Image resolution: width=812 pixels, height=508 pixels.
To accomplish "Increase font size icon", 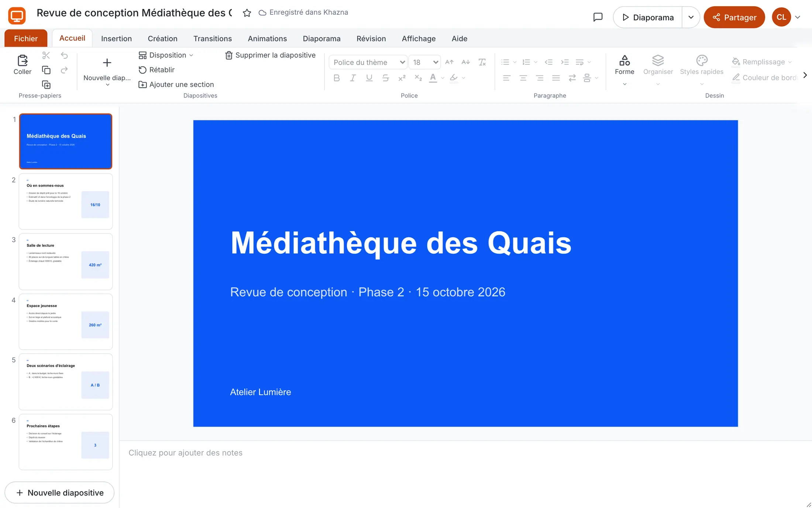I will coord(449,62).
